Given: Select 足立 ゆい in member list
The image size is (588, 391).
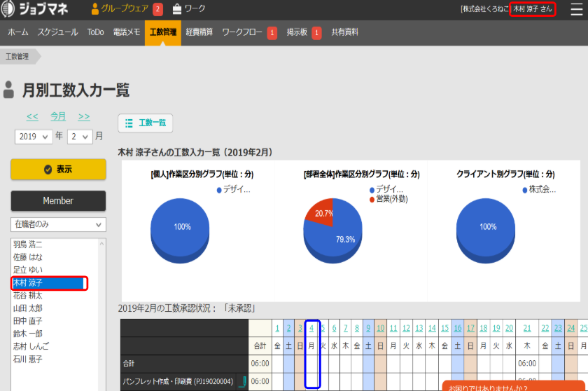Looking at the screenshot, I should point(28,270).
